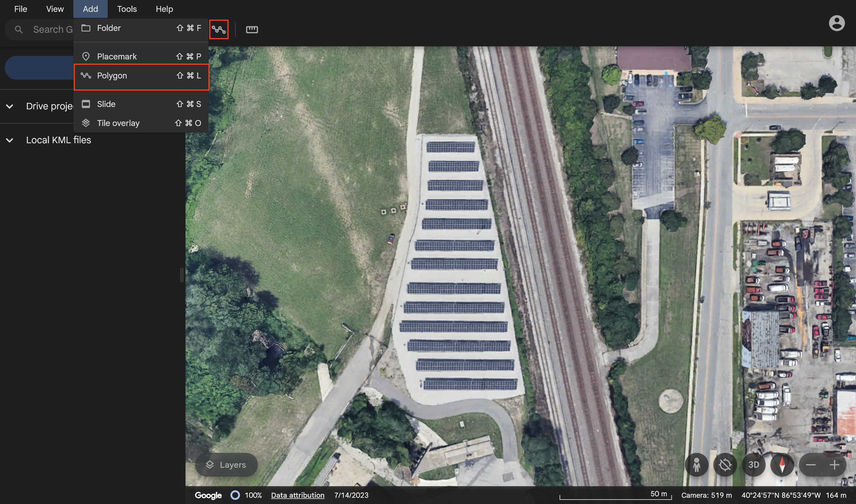Zoom in with the plus button
The width and height of the screenshot is (856, 504).
pos(834,464)
